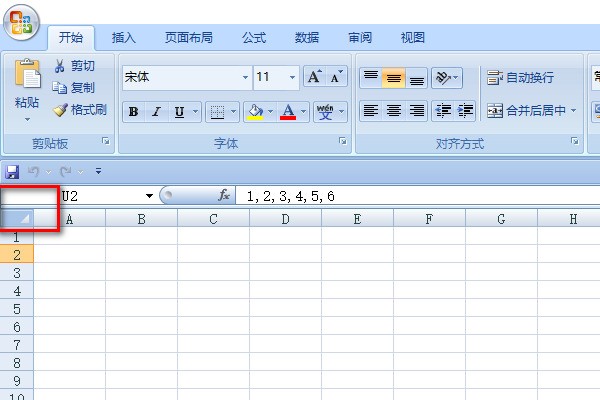Open the Office button menu
The height and width of the screenshot is (400, 600).
[x=21, y=23]
